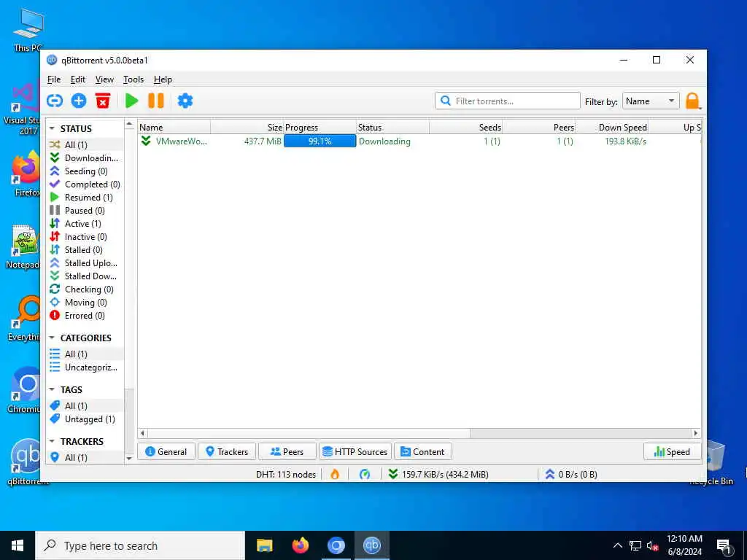Screen dimensions: 747x560
Task: Open the View menu
Action: click(x=104, y=79)
